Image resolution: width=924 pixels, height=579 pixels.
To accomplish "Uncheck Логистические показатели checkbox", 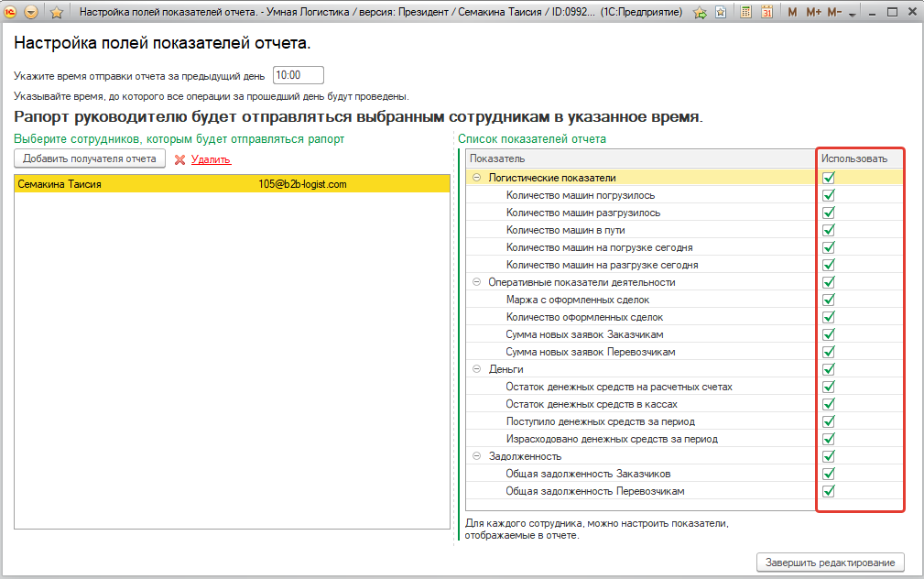I will (x=829, y=178).
